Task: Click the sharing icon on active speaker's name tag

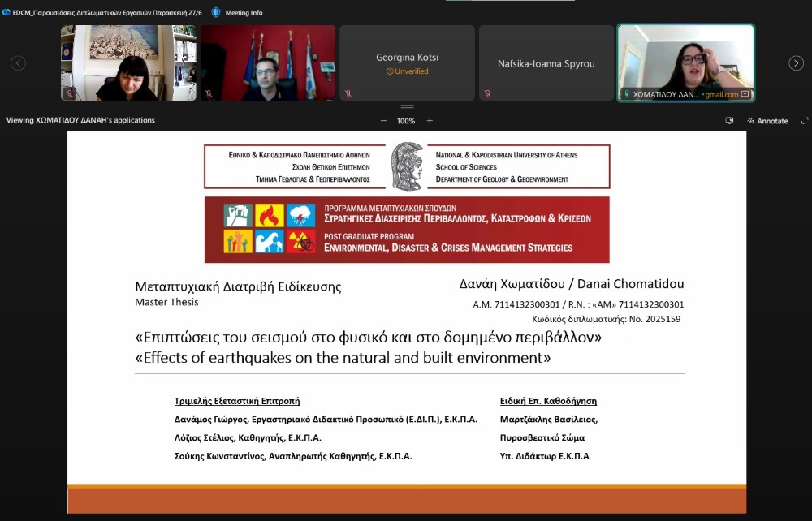Action: click(x=745, y=94)
